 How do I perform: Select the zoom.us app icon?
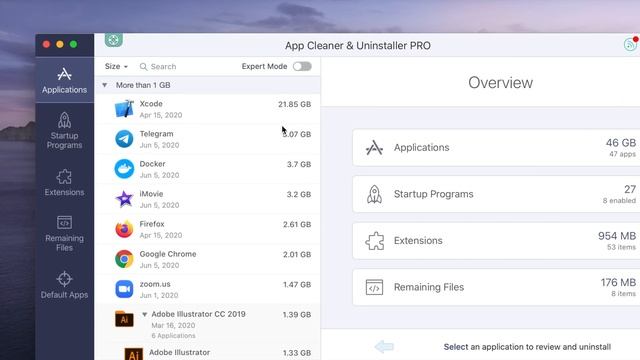pyautogui.click(x=124, y=289)
